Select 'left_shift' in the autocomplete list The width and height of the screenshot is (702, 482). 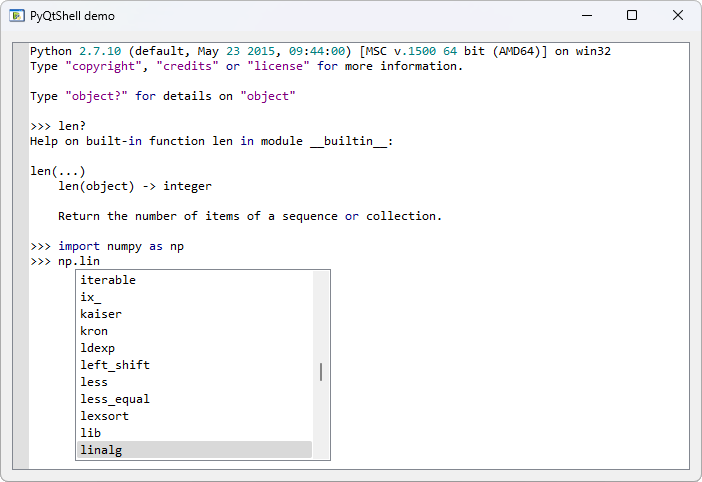pyautogui.click(x=115, y=365)
